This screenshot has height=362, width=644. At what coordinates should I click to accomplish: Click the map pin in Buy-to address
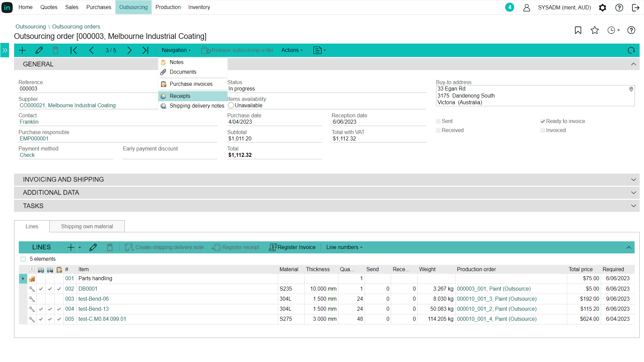tap(631, 89)
